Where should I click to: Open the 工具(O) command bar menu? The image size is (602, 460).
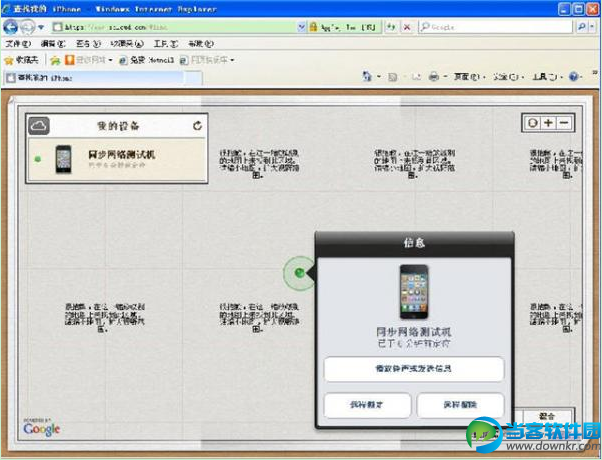(x=547, y=77)
